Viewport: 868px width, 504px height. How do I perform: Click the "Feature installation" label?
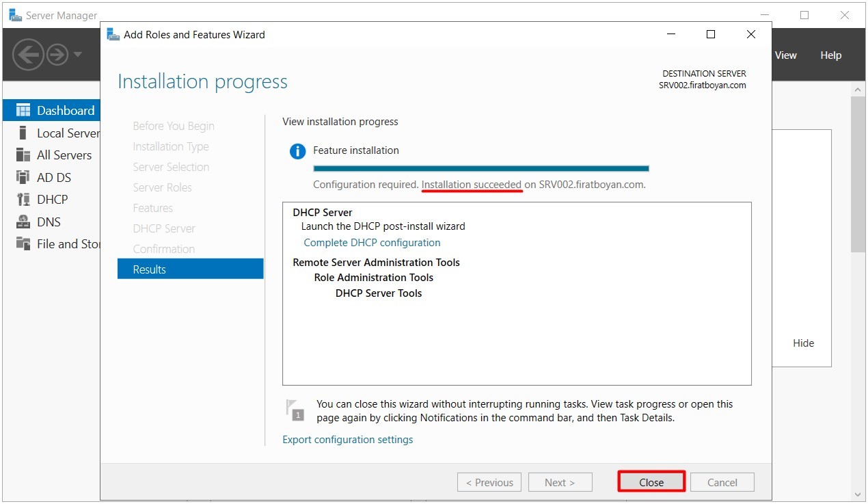(356, 150)
